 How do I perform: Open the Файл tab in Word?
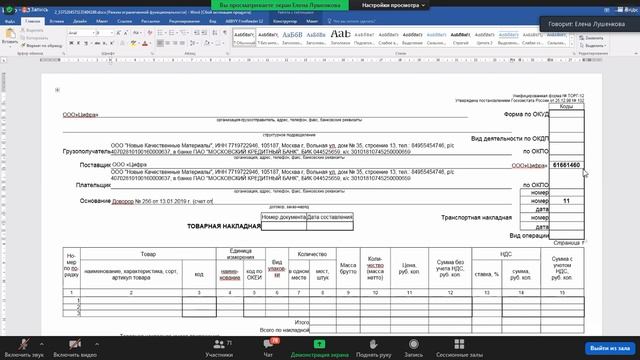(10, 21)
